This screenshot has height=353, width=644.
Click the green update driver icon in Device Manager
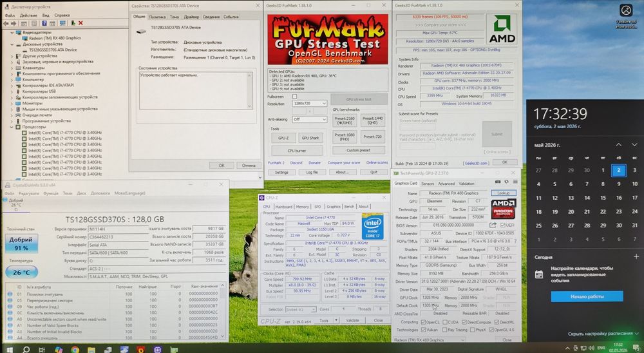tap(73, 23)
